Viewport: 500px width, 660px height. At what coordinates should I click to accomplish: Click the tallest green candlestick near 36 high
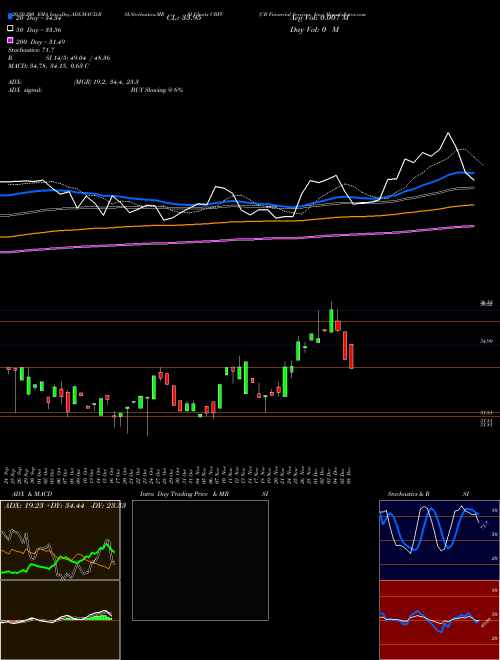pyautogui.click(x=331, y=320)
